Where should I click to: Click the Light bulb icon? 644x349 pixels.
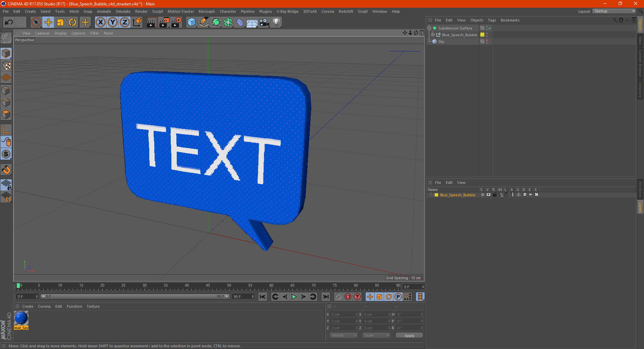(276, 22)
